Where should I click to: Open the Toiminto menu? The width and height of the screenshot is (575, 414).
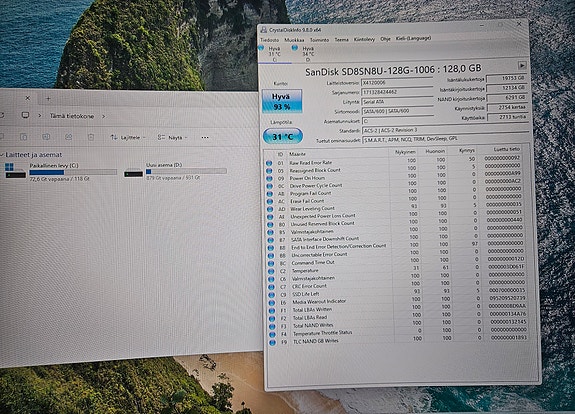coord(319,40)
